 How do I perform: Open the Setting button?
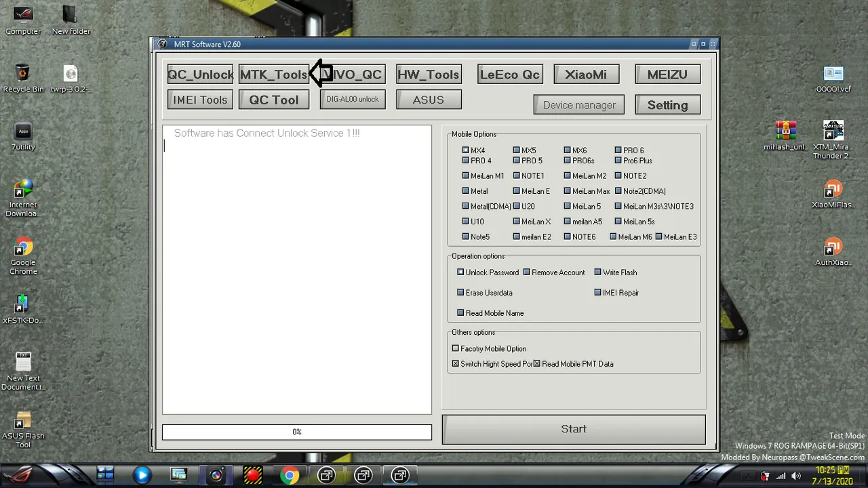coord(667,105)
